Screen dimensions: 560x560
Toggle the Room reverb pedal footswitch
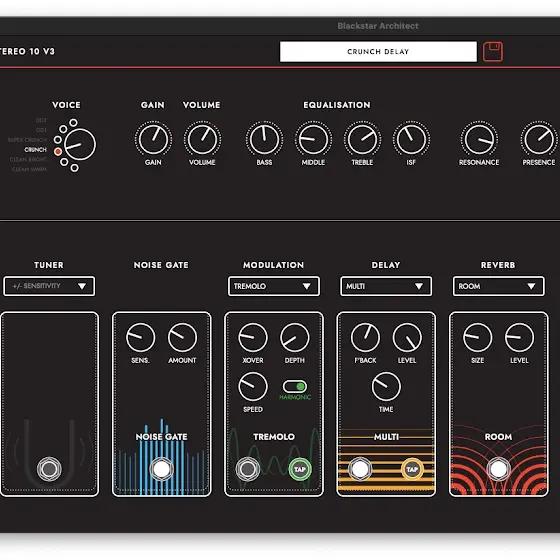pyautogui.click(x=499, y=469)
